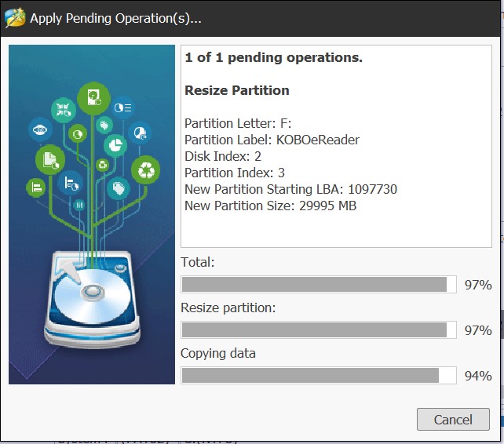Click the "Apply Pending Operation(s)..." title text

(115, 18)
